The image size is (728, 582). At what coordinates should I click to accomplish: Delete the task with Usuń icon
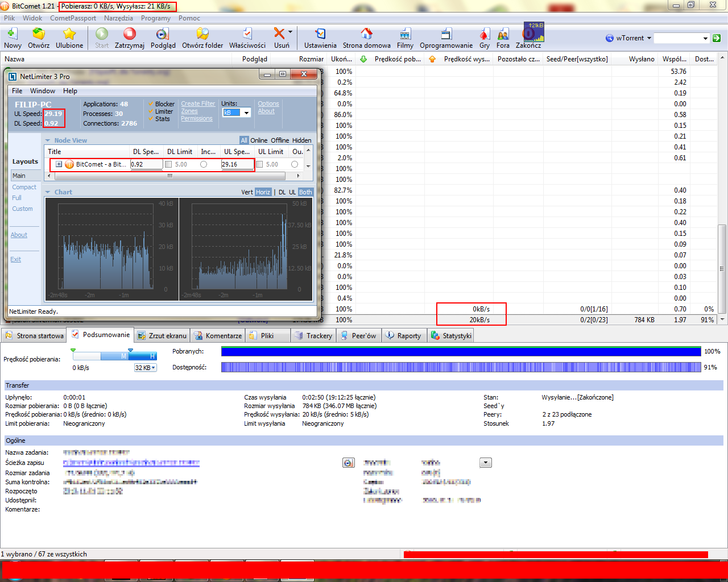(279, 34)
